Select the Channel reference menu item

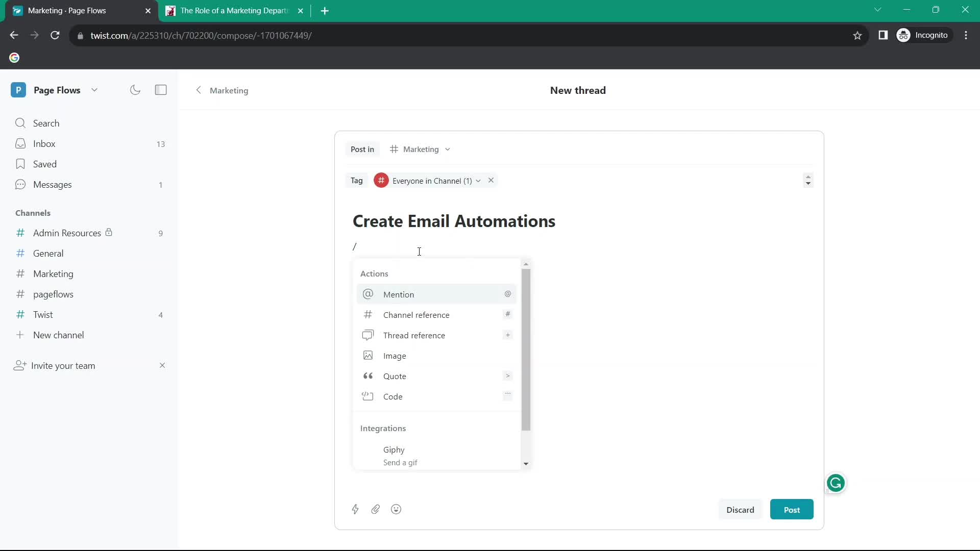pos(437,315)
